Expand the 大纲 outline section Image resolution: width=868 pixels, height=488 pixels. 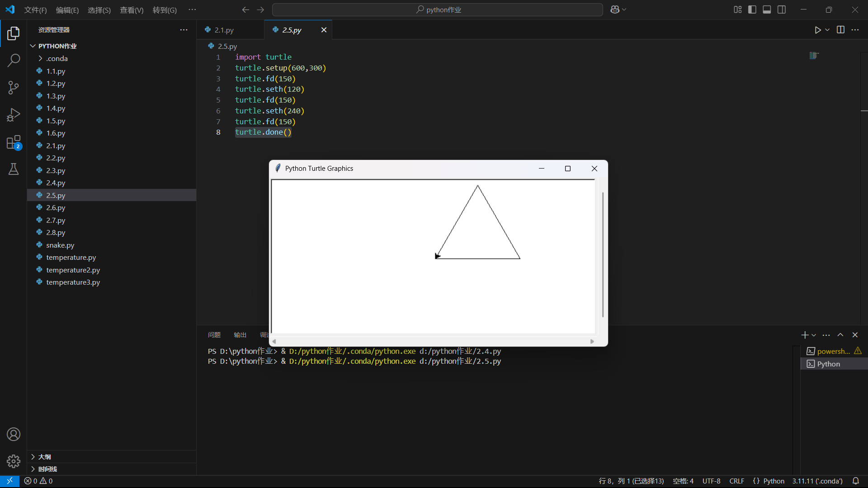coord(44,457)
